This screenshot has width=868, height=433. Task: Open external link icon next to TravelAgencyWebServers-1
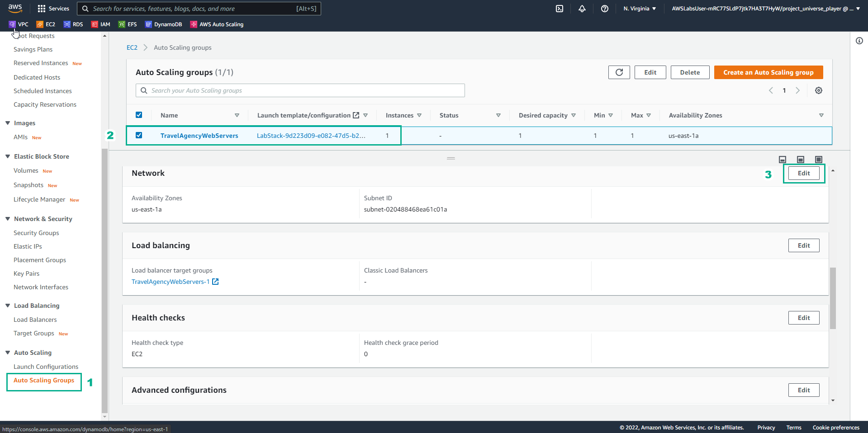click(215, 282)
